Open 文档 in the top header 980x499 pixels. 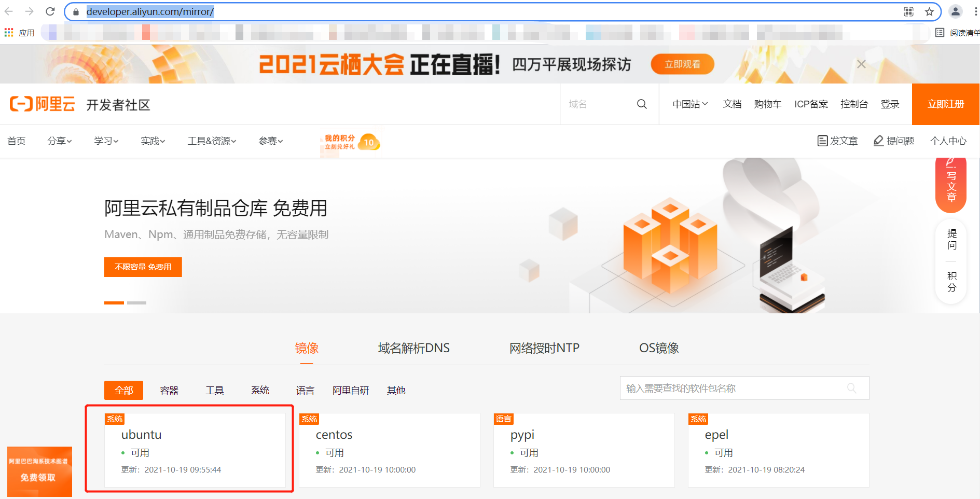coord(732,104)
